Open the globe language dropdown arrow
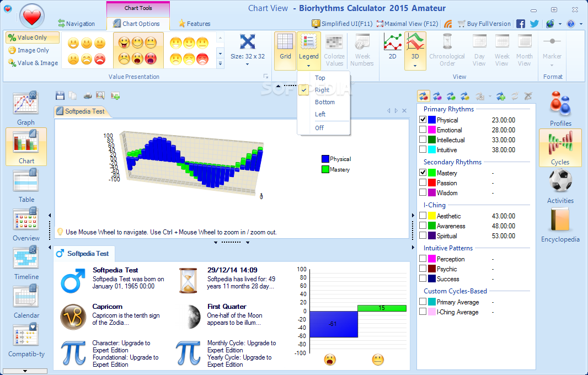This screenshot has width=588, height=375. pyautogui.click(x=560, y=24)
